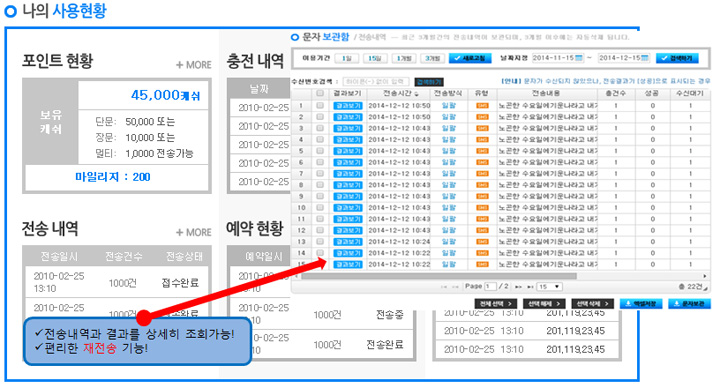Image resolution: width=720 pixels, height=388 pixels.
Task: Click the 마일리지 : 200 text
Action: click(x=112, y=177)
